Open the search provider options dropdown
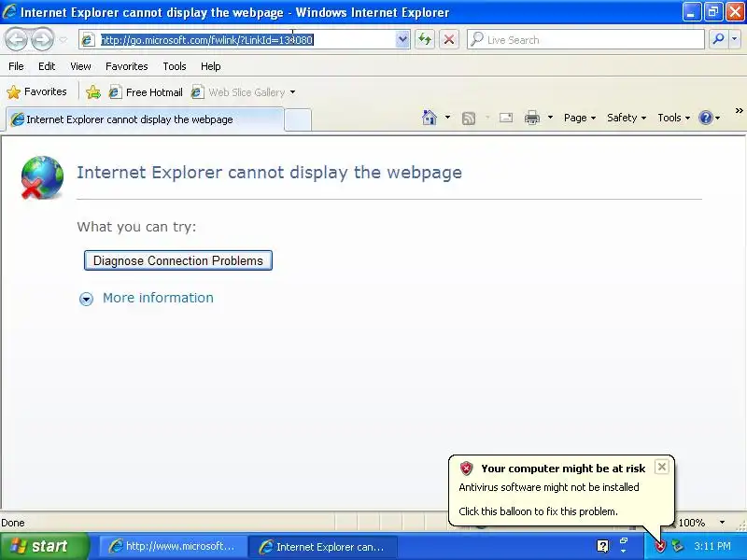This screenshot has width=747, height=560. pyautogui.click(x=735, y=39)
